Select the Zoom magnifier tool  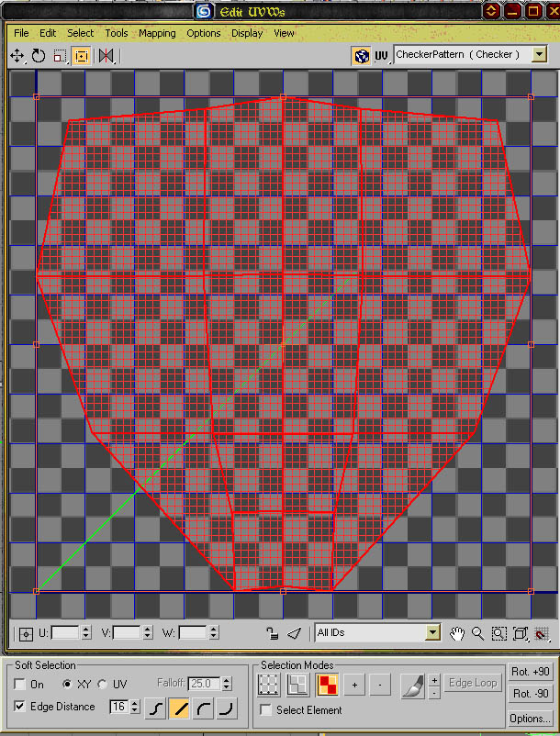tap(478, 633)
